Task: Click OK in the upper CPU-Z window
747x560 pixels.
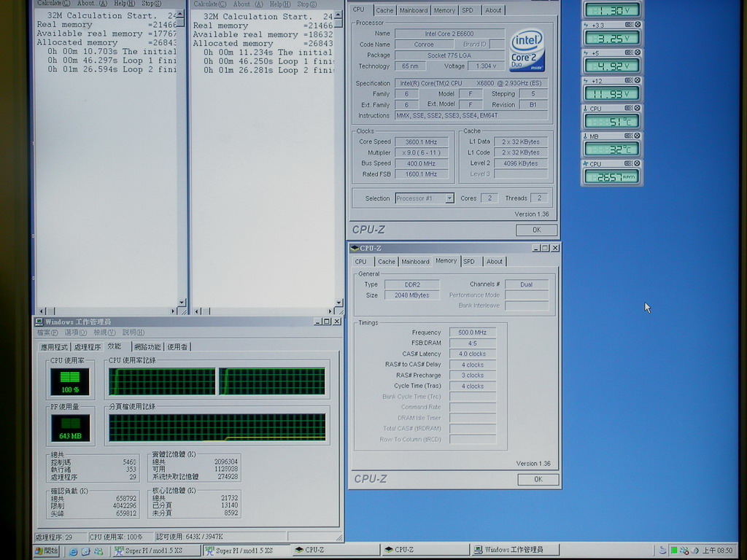Action: point(536,230)
